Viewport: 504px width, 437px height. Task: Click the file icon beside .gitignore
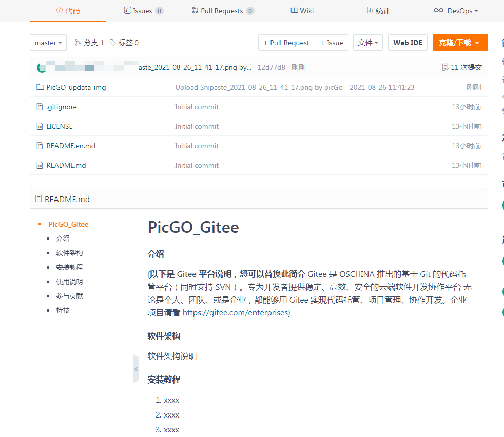[x=40, y=107]
